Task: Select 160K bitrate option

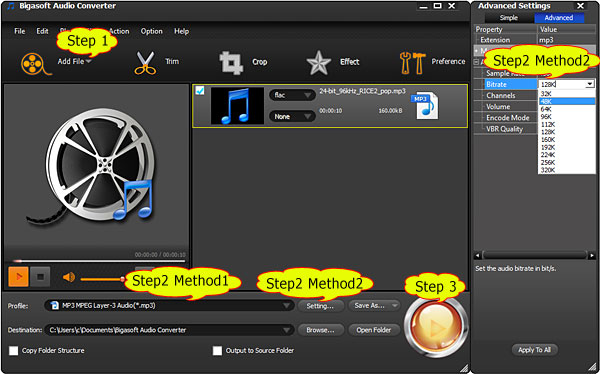Action: click(x=566, y=140)
